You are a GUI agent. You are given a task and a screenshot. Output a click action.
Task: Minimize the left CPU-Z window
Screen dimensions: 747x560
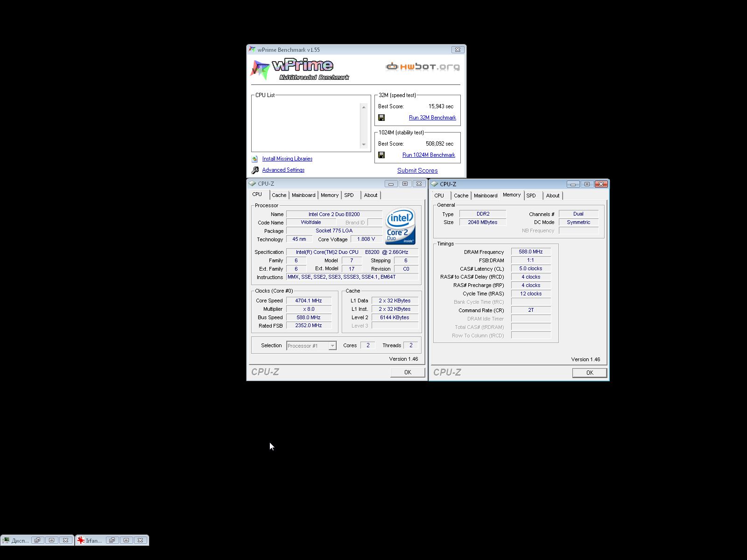tap(391, 184)
